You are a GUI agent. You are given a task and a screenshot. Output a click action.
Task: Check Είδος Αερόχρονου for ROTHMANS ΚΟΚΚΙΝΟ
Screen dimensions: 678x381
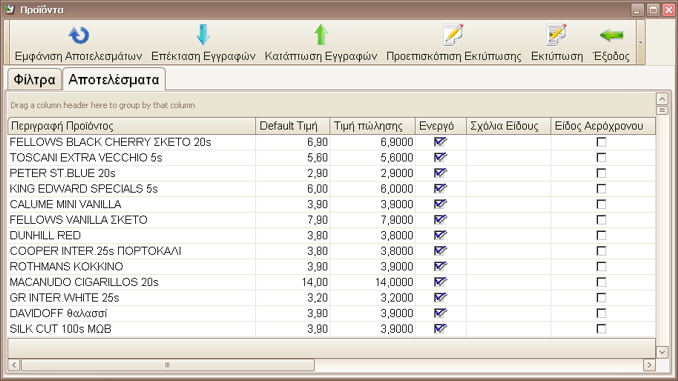coord(601,266)
